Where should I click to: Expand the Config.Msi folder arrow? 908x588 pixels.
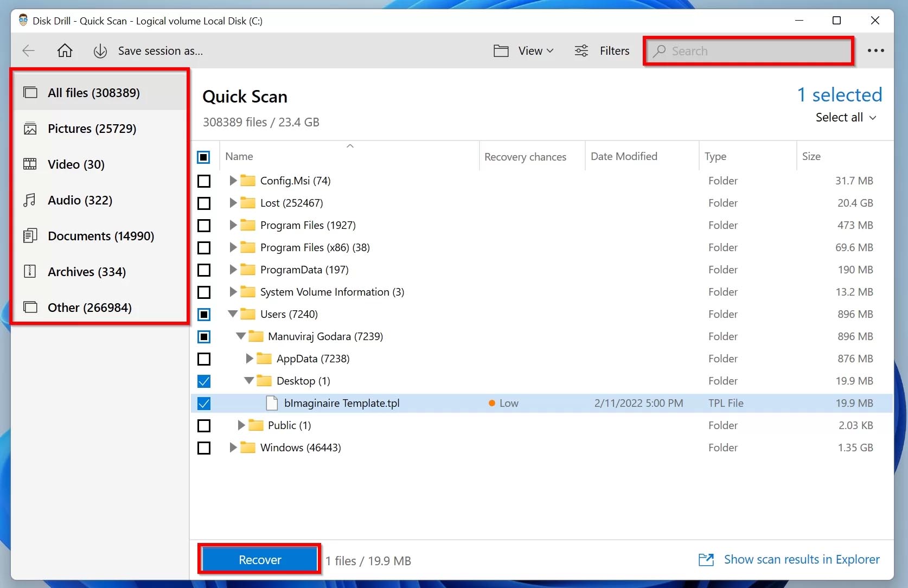(x=233, y=181)
